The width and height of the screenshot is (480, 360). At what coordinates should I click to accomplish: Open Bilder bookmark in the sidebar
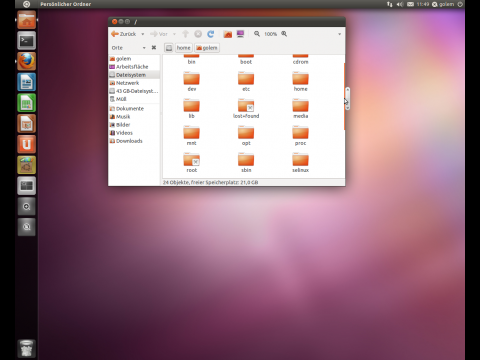tap(134, 124)
